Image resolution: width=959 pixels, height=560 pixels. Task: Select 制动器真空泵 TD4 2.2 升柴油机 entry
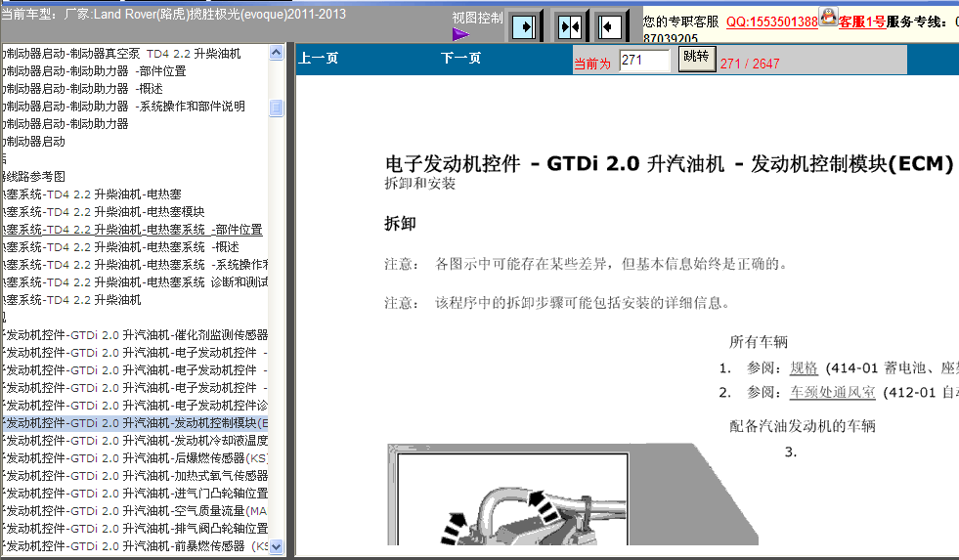click(x=120, y=54)
